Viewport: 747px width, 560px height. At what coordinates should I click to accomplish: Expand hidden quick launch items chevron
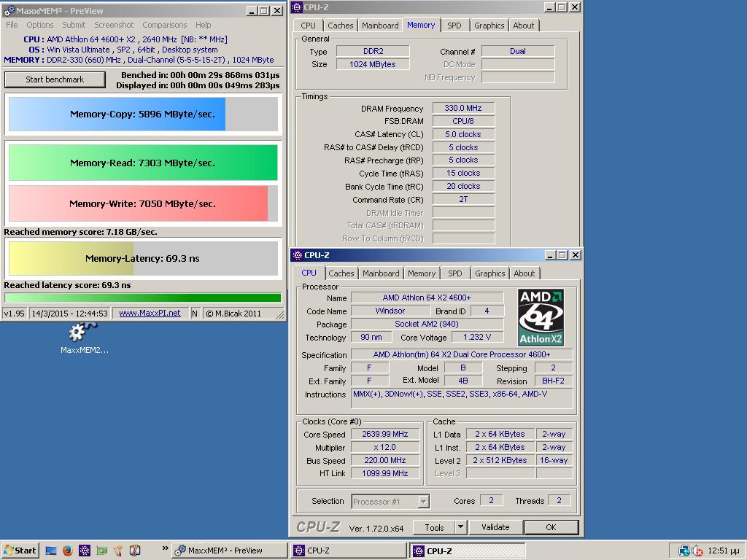pyautogui.click(x=166, y=548)
